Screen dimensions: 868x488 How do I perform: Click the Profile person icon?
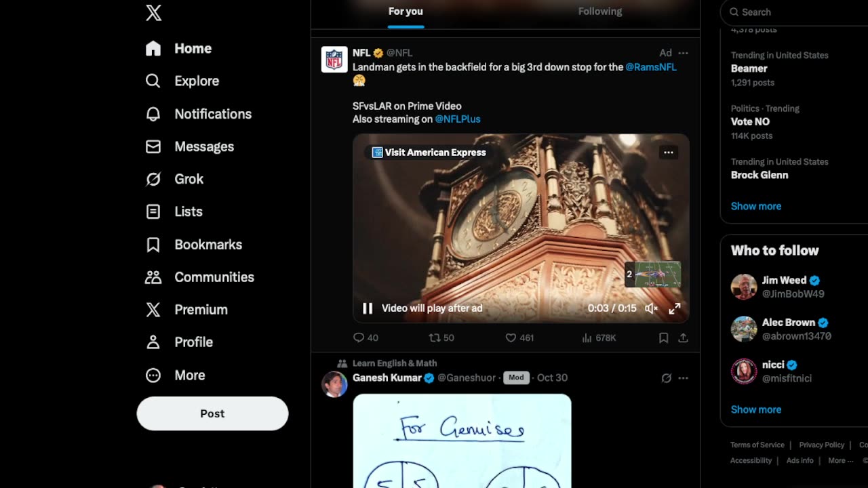153,342
